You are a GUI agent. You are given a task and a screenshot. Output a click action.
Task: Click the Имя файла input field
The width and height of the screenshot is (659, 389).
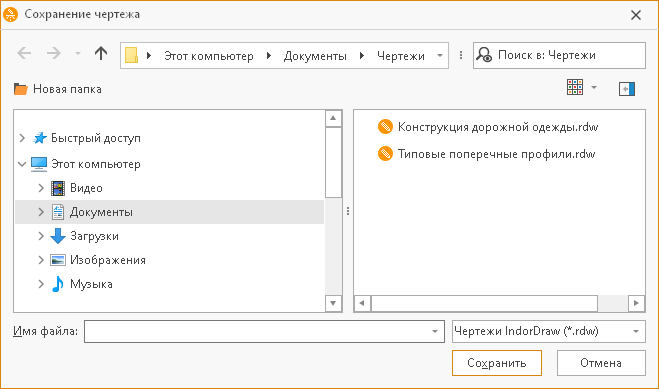click(x=264, y=331)
